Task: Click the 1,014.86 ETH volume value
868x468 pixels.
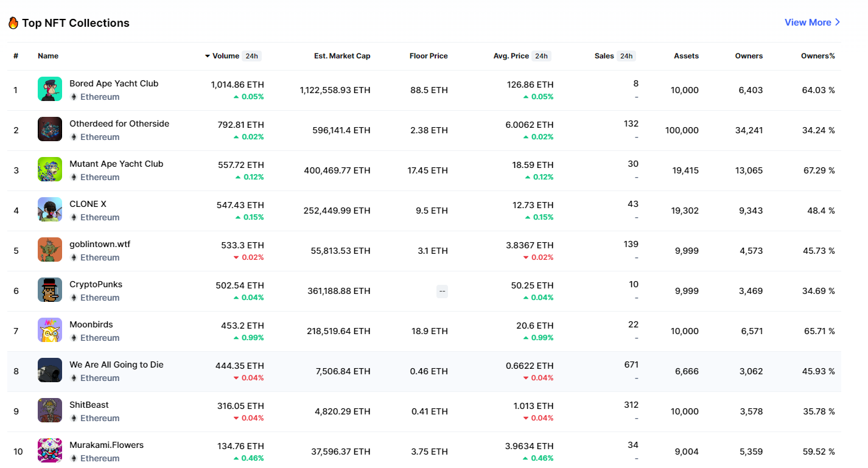Action: pos(237,85)
